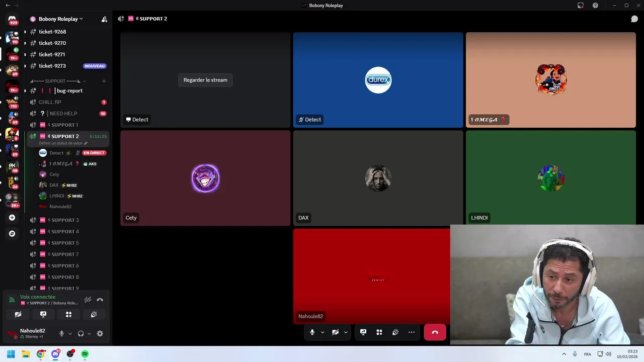Deafen with the headphones icon in user panel
Viewport: 644px width, 362px height.
[80, 333]
